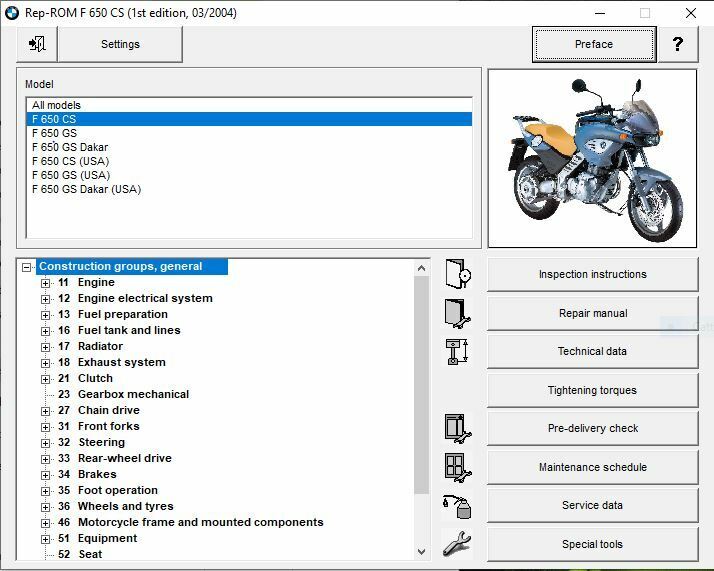Select F 650 GS Dakar model

point(70,147)
